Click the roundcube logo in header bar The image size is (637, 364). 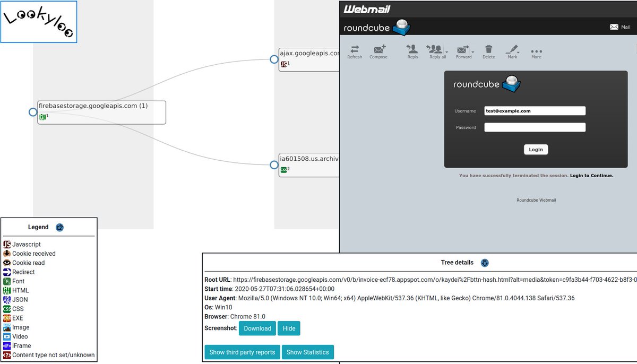pos(377,28)
